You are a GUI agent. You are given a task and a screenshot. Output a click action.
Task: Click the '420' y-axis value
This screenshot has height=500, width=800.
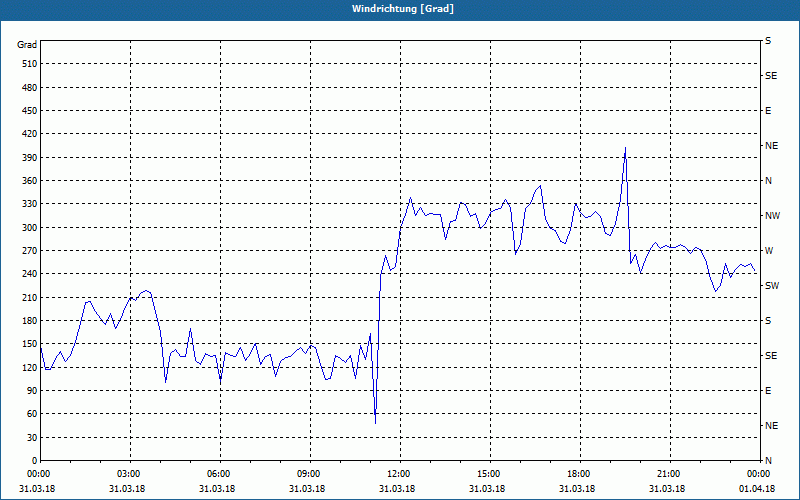(30, 134)
